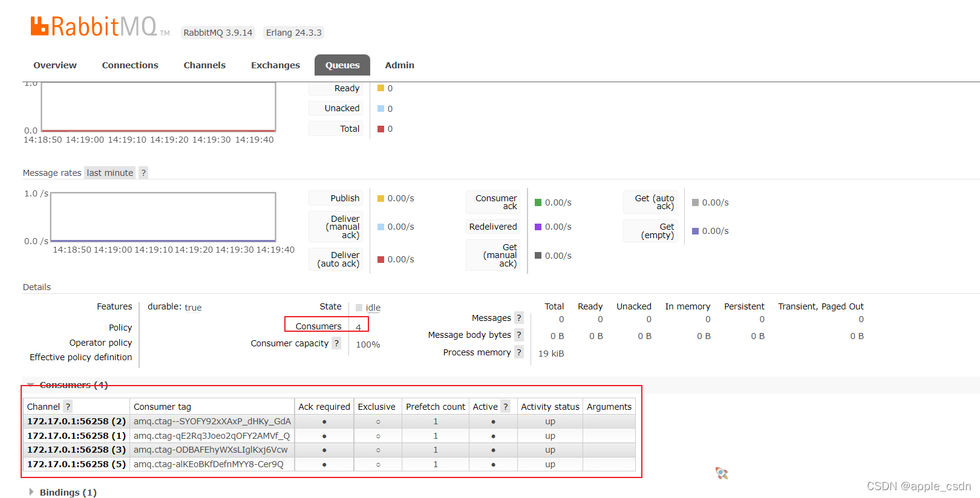Go to the Exchanges tab
The width and height of the screenshot is (980, 498).
[275, 65]
